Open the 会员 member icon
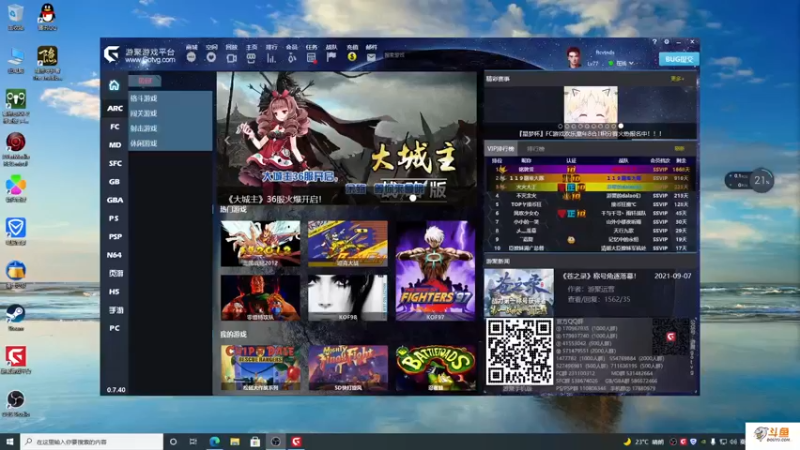The height and width of the screenshot is (450, 800). click(291, 58)
